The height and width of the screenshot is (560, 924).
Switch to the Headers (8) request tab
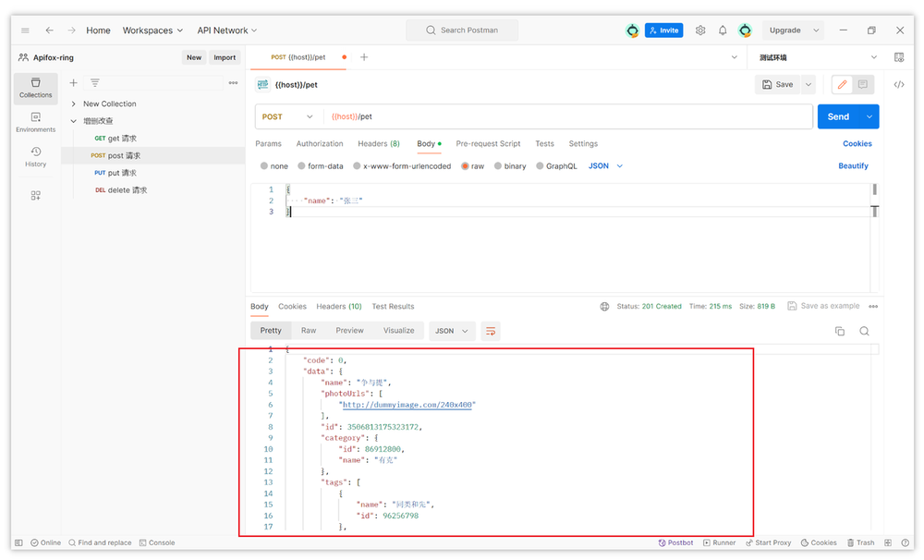click(379, 144)
